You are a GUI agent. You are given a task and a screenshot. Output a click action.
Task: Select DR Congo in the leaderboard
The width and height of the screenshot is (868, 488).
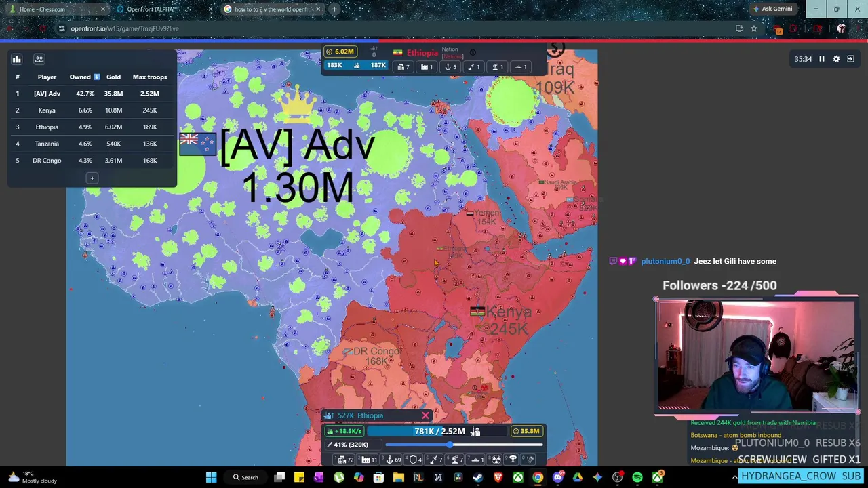pos(92,161)
